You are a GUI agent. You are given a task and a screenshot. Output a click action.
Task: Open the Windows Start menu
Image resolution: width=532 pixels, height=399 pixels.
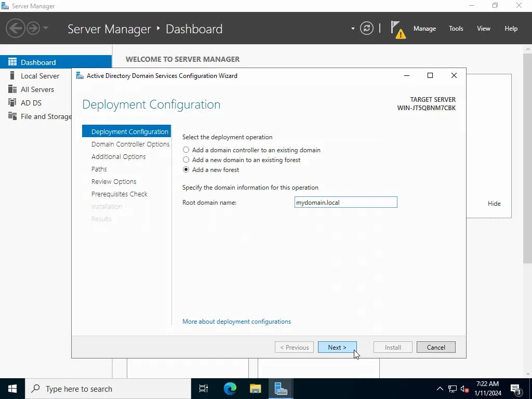click(x=12, y=389)
